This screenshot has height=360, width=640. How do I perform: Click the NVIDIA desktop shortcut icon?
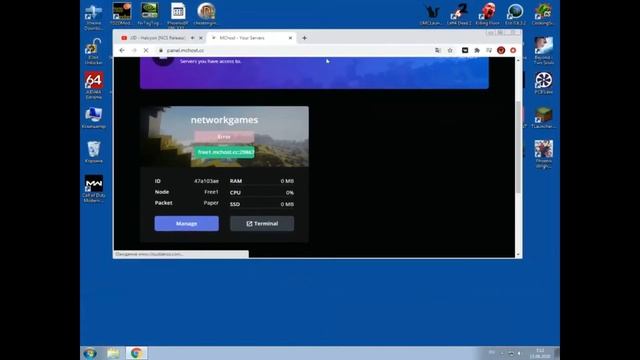click(149, 14)
